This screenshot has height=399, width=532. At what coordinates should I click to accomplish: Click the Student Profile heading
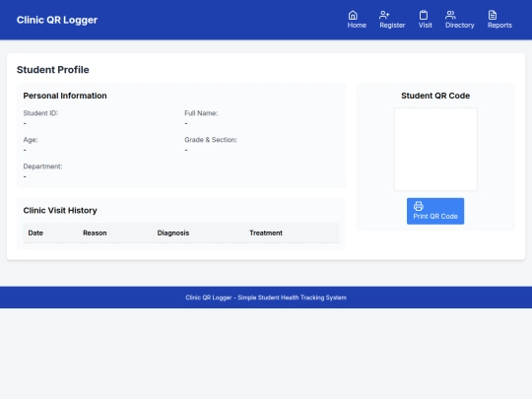[53, 70]
